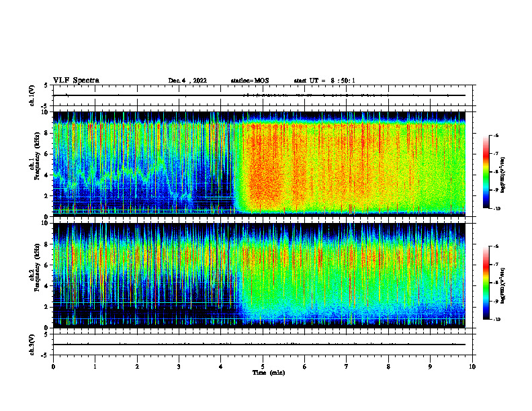Image resolution: width=532 pixels, height=411 pixels.
Task: Click the ch.2 spectrogram color bar
Action: point(486,283)
